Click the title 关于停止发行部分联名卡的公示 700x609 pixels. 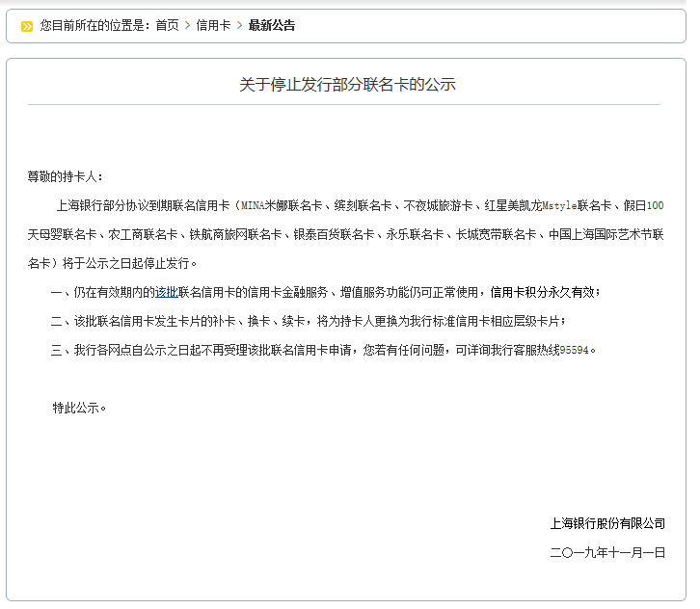coord(347,85)
